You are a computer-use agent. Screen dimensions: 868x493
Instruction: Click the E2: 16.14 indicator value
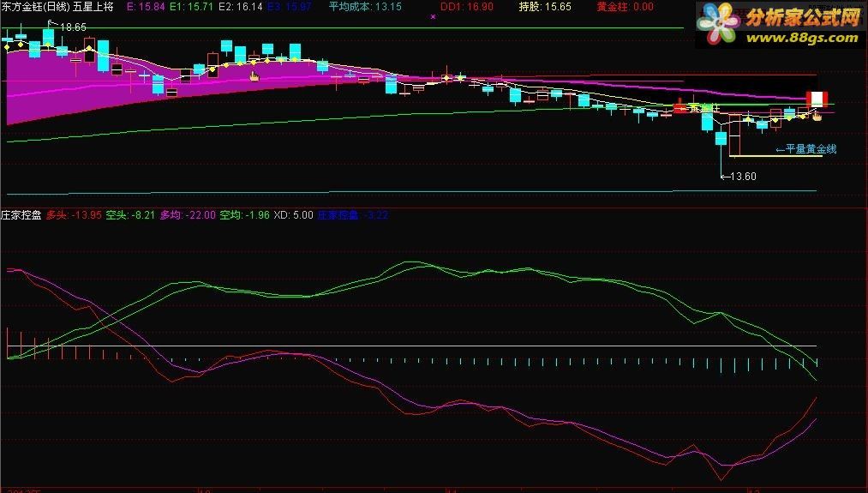coord(240,7)
